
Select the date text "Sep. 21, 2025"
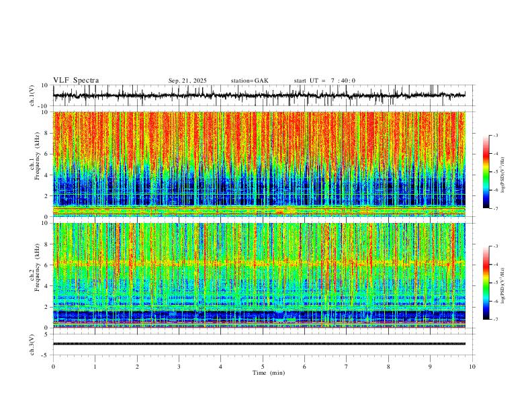(187, 81)
